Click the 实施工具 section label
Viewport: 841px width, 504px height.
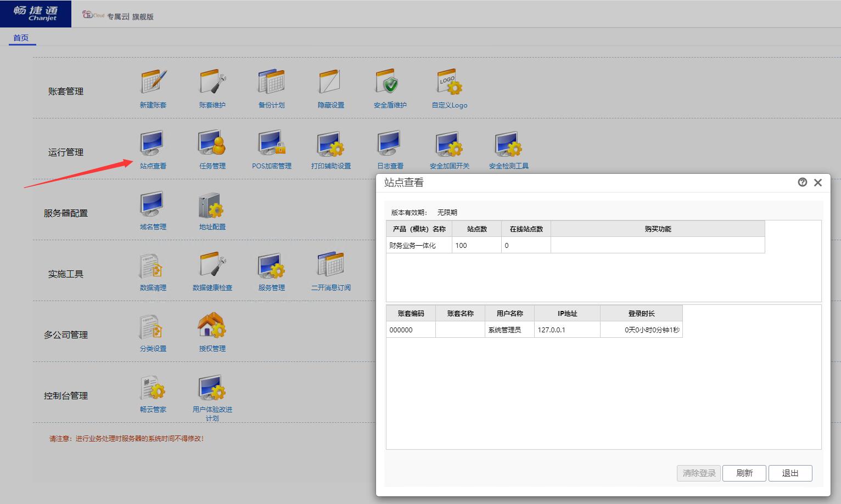pos(66,274)
